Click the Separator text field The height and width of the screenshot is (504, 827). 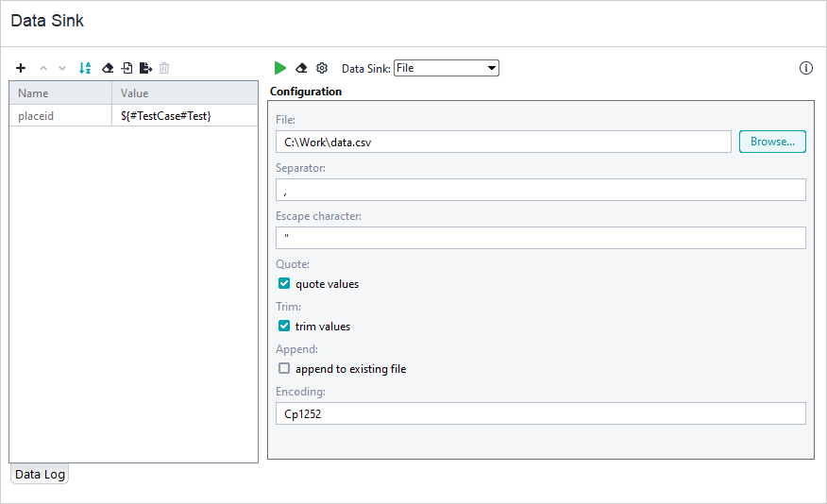pyautogui.click(x=540, y=190)
